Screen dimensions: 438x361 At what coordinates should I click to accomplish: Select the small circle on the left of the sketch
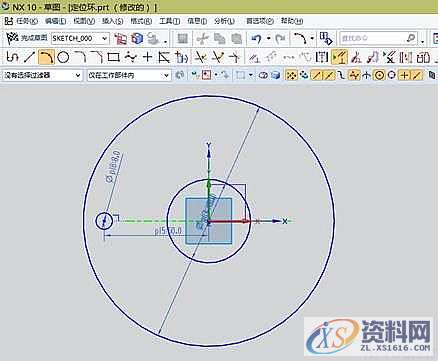(x=104, y=221)
